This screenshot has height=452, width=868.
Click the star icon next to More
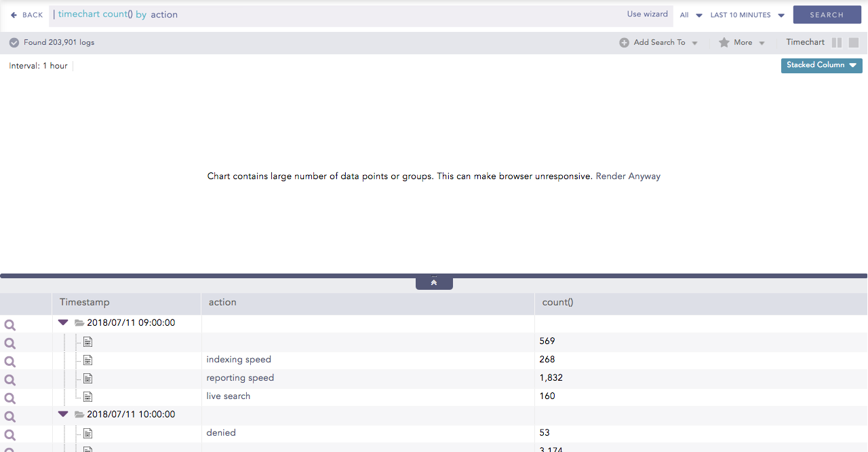[x=724, y=43]
